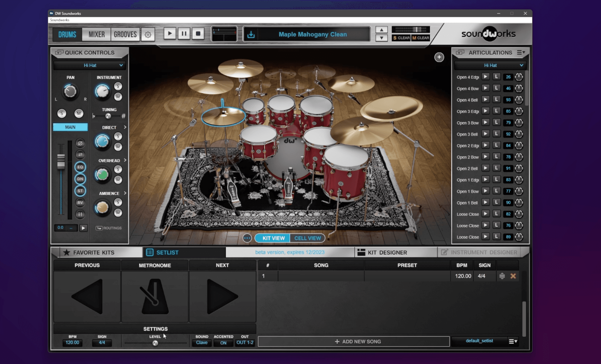
Task: Open the Hi Hat dropdown in Quick Controls
Action: tap(90, 65)
